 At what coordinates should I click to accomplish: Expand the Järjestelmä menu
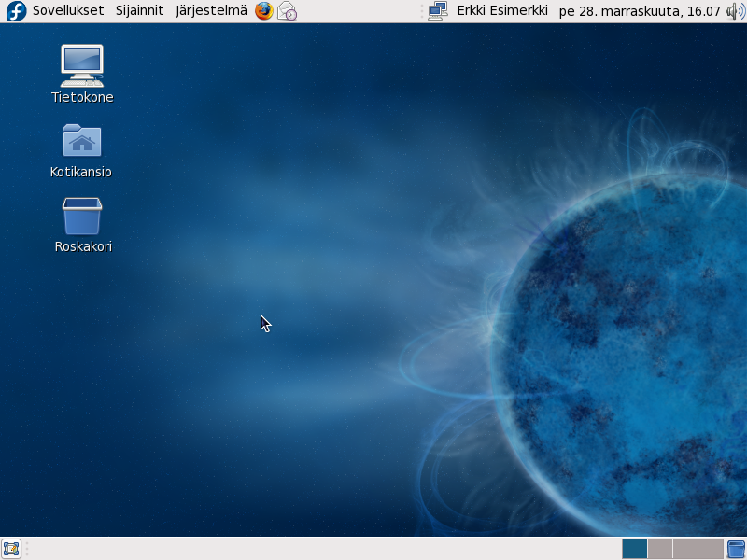[x=211, y=11]
